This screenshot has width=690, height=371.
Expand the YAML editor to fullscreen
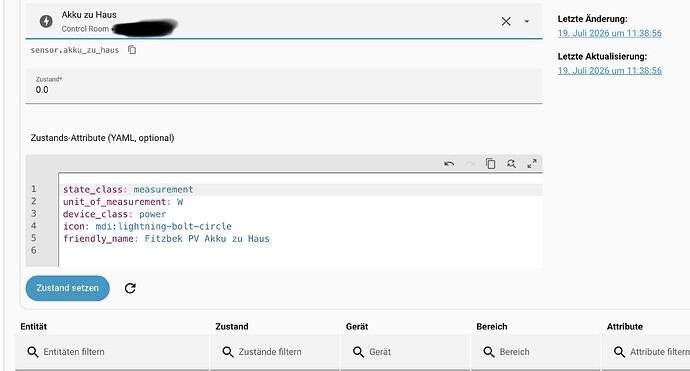[532, 164]
